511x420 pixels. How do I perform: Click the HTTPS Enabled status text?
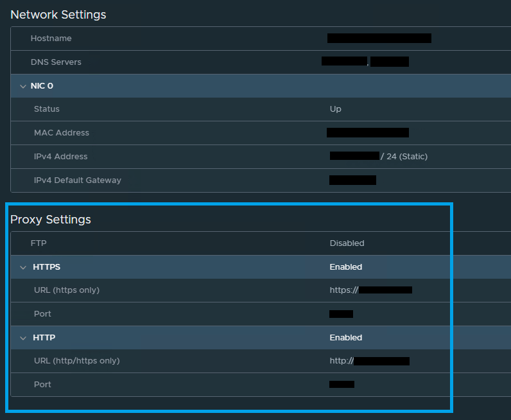point(345,267)
